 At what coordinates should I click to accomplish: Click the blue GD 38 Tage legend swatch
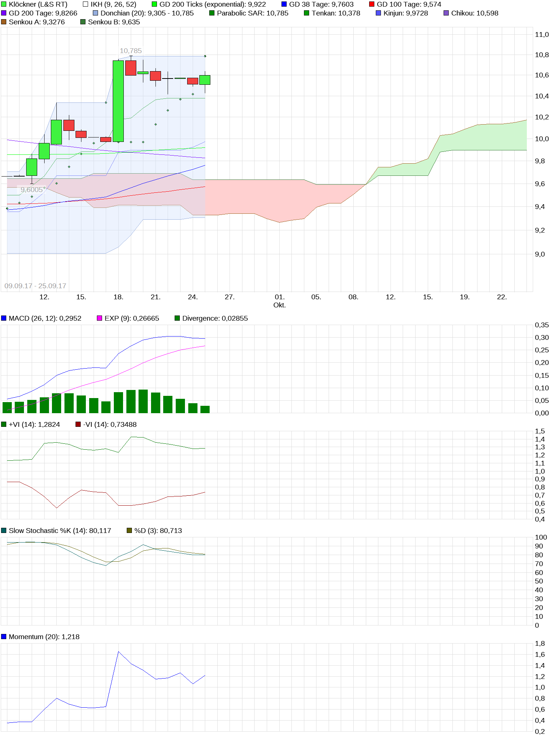(284, 4)
